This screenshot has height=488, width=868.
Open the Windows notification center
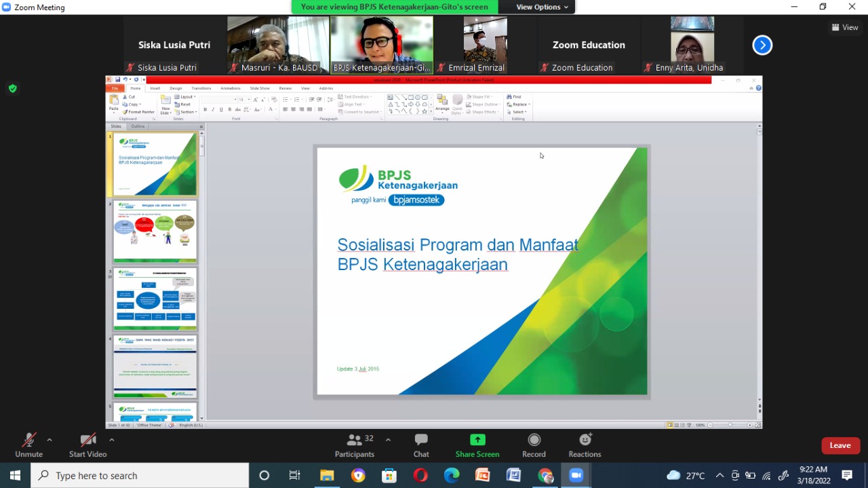(x=847, y=475)
